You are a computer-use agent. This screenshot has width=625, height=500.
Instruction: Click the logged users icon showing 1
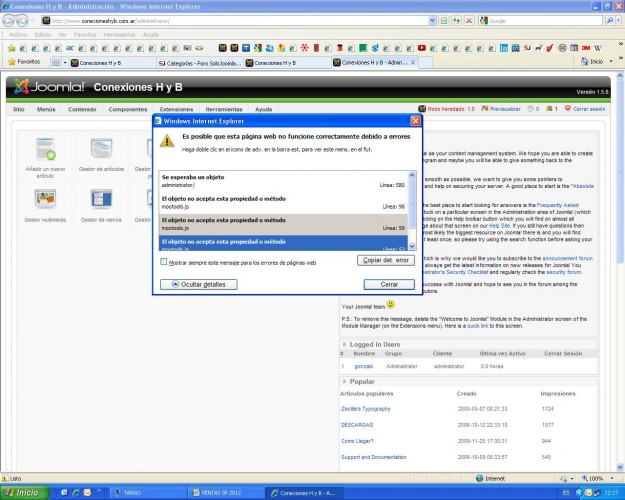(x=549, y=108)
